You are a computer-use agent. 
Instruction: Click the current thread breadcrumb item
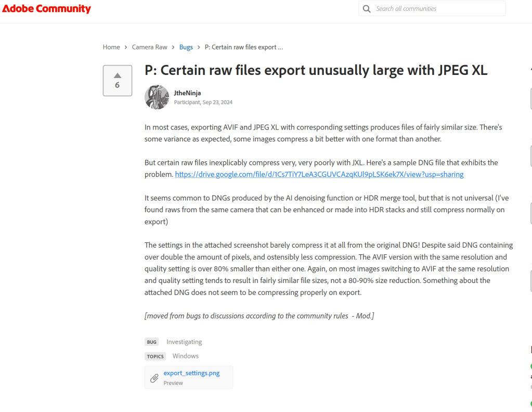coord(243,47)
